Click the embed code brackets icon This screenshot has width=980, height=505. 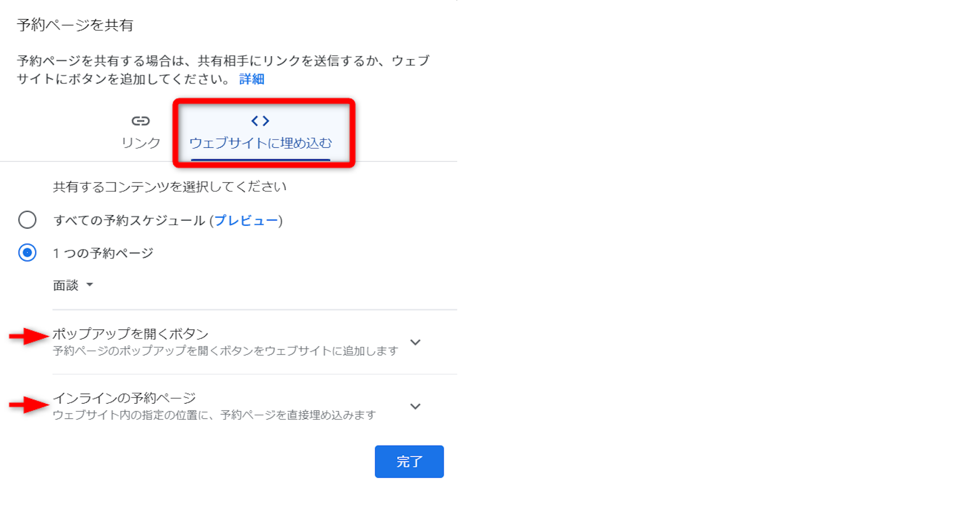(260, 121)
